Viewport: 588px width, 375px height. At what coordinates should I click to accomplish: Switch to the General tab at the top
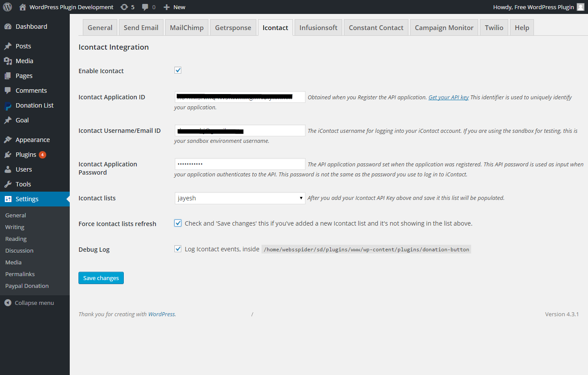pyautogui.click(x=100, y=27)
